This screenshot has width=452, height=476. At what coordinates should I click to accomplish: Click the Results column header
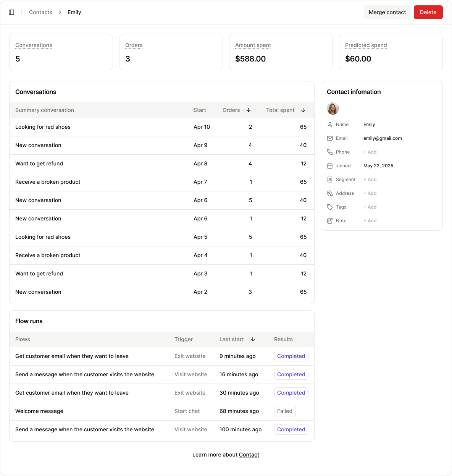(x=283, y=339)
